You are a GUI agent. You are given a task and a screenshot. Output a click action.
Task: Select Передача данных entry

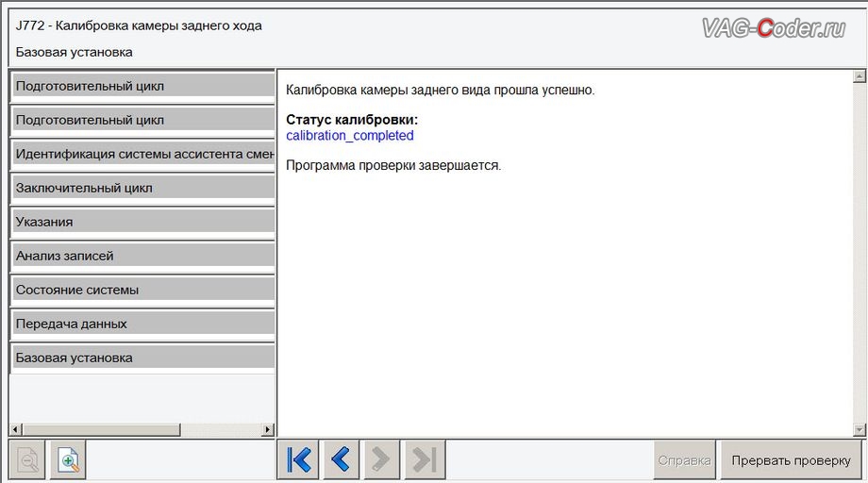tap(143, 324)
